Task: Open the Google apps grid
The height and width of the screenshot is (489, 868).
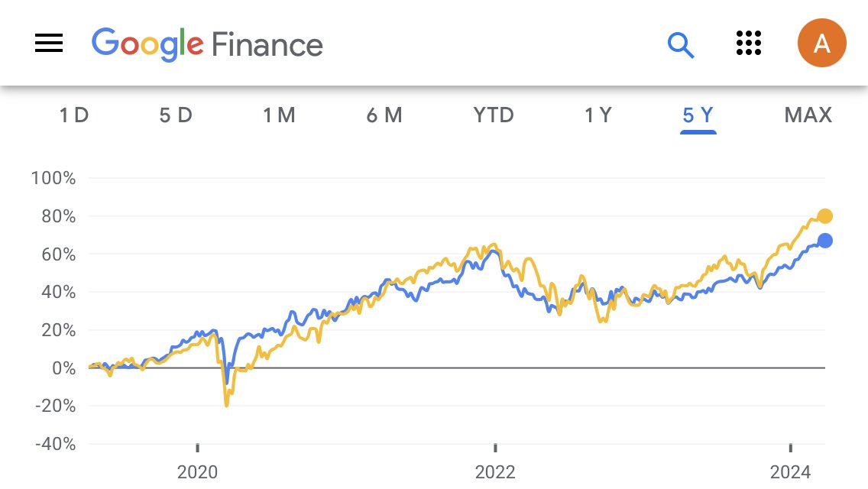Action: click(x=749, y=44)
